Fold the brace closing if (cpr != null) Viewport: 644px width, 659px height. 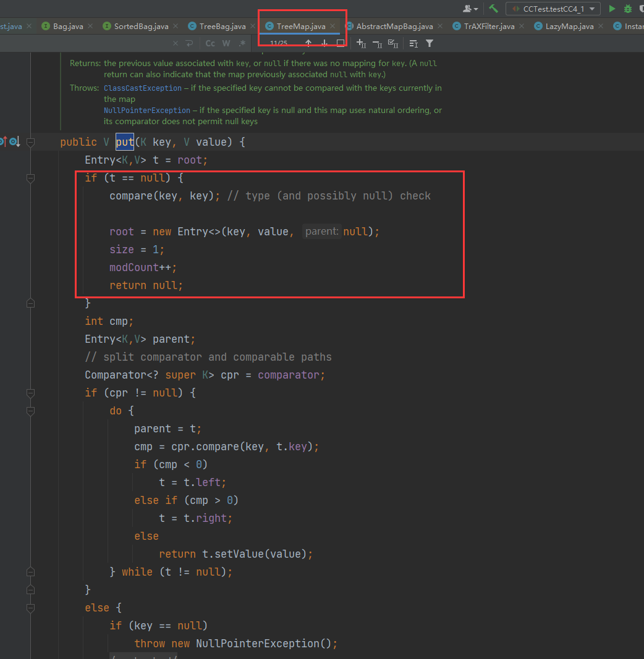[30, 590]
